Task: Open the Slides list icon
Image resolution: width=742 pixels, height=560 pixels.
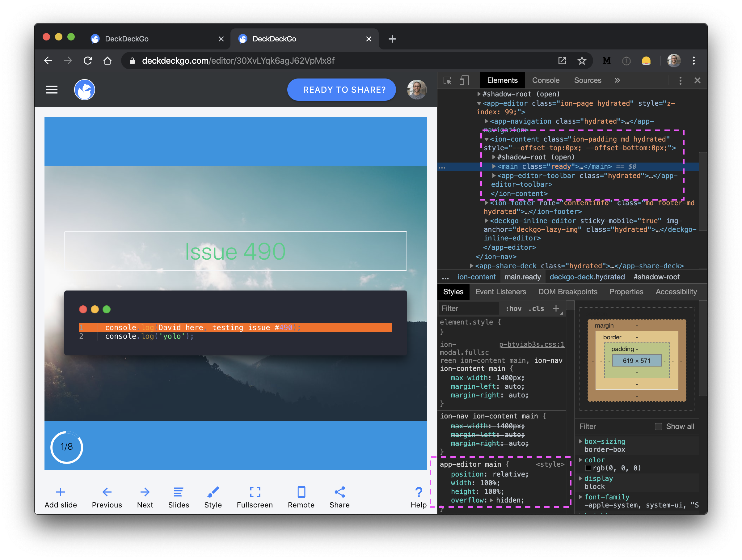Action: [178, 492]
